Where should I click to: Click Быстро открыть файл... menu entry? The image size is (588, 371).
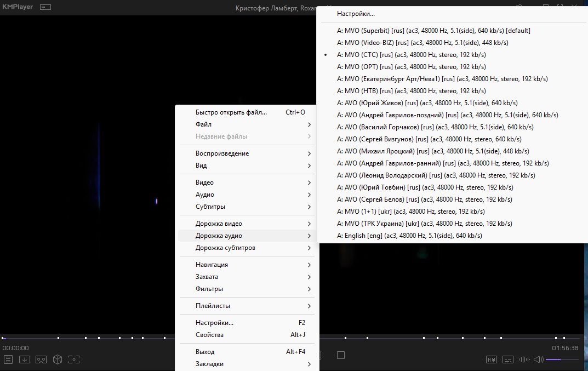247,112
